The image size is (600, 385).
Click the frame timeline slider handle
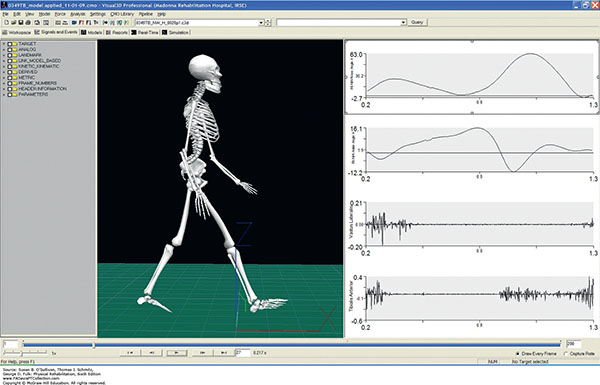pyautogui.click(x=93, y=345)
